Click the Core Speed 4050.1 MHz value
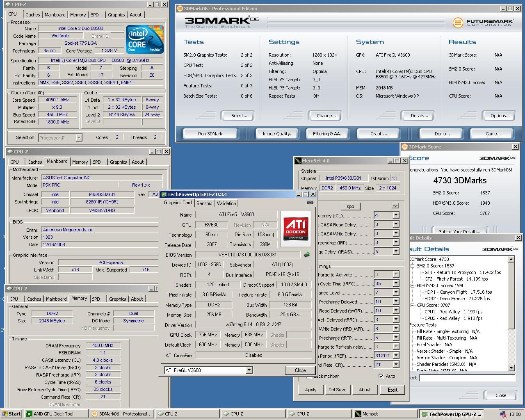 (57, 100)
